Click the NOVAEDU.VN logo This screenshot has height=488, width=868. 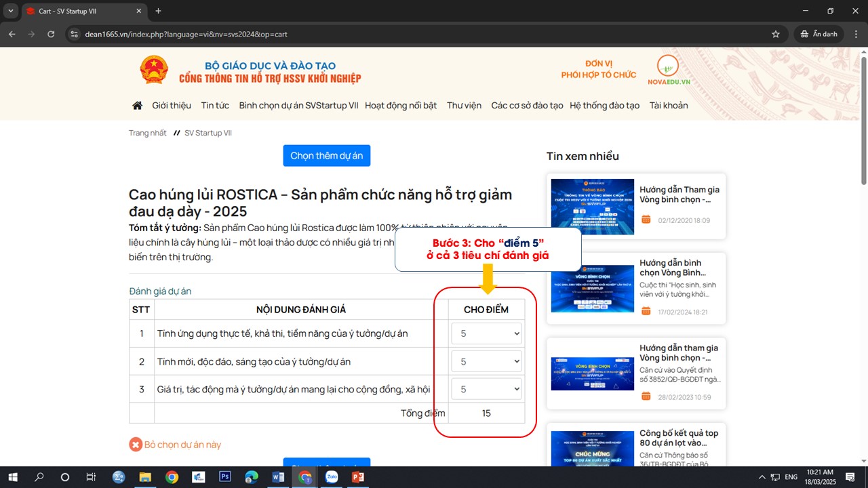pyautogui.click(x=667, y=70)
